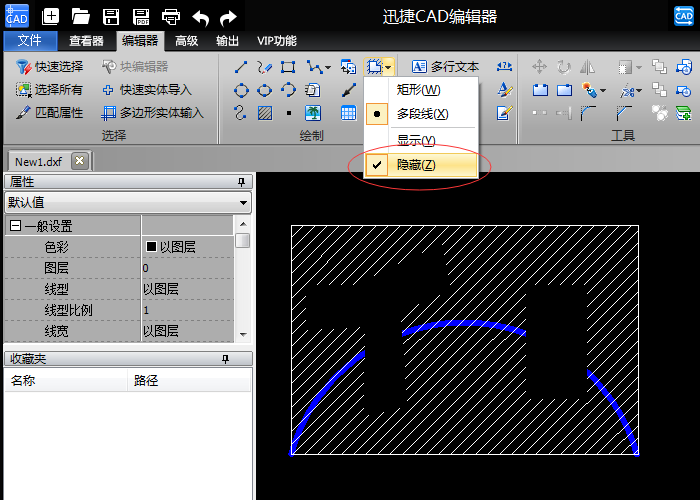This screenshot has width=700, height=500.
Task: Select the line drawing tool
Action: (241, 67)
